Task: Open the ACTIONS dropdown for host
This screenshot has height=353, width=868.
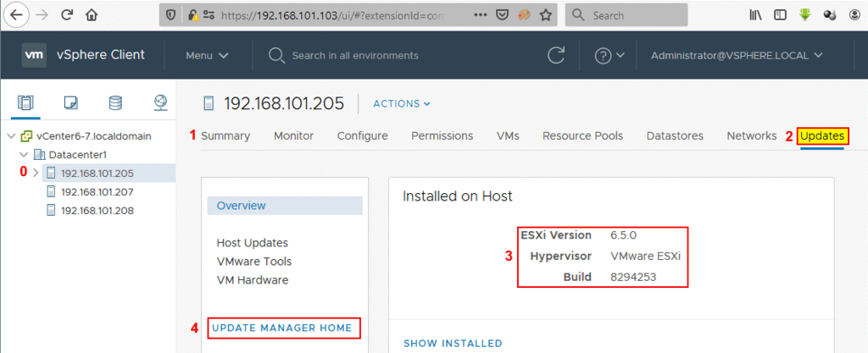Action: (x=402, y=103)
